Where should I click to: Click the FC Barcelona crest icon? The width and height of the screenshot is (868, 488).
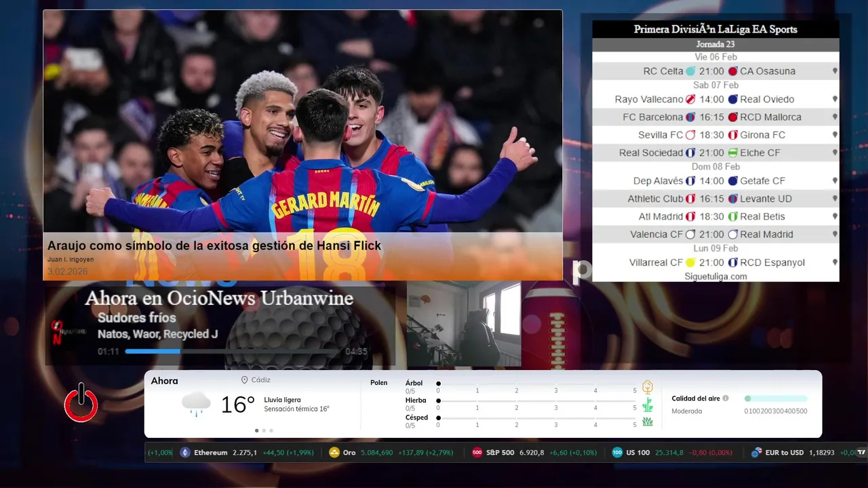(x=690, y=117)
